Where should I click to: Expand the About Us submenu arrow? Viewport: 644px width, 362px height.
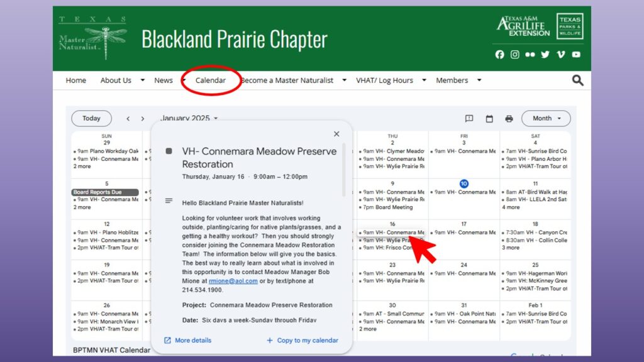coord(143,80)
